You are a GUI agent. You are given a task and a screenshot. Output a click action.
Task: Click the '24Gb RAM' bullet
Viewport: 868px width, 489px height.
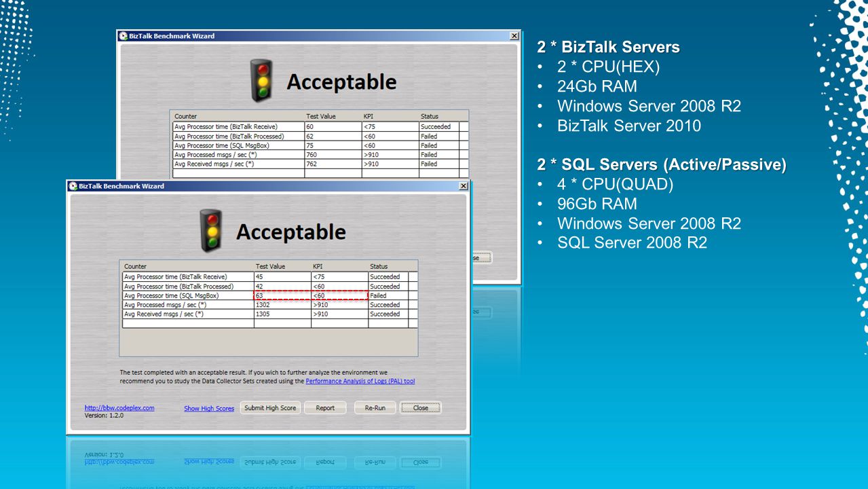click(x=597, y=86)
